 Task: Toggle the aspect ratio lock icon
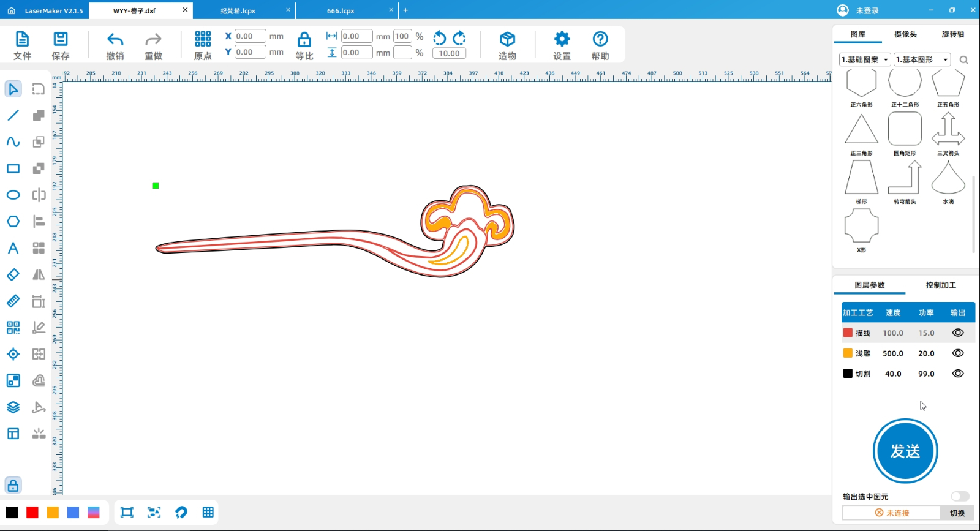click(304, 40)
